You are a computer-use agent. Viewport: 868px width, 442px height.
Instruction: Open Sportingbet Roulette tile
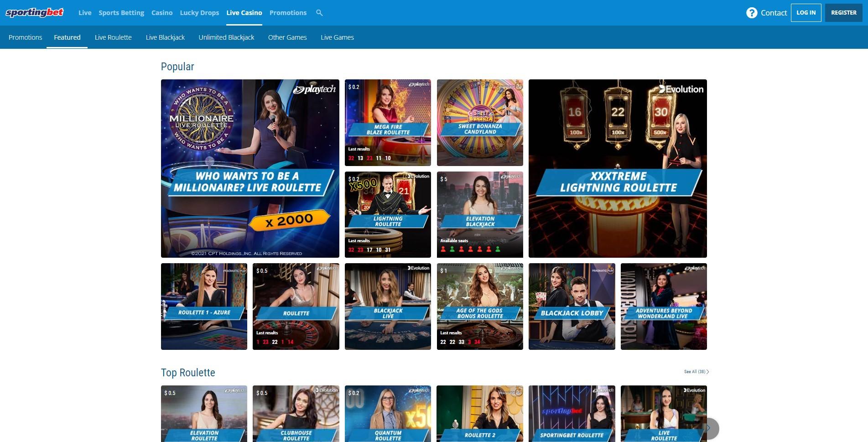pyautogui.click(x=572, y=414)
